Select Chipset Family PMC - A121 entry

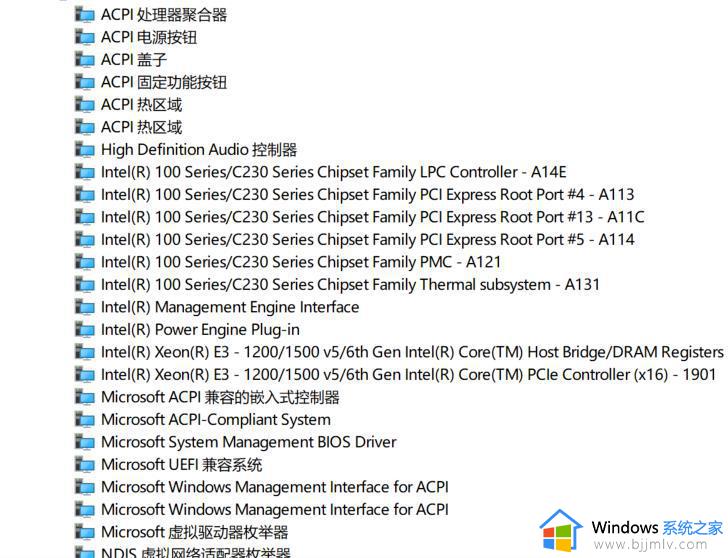click(301, 262)
